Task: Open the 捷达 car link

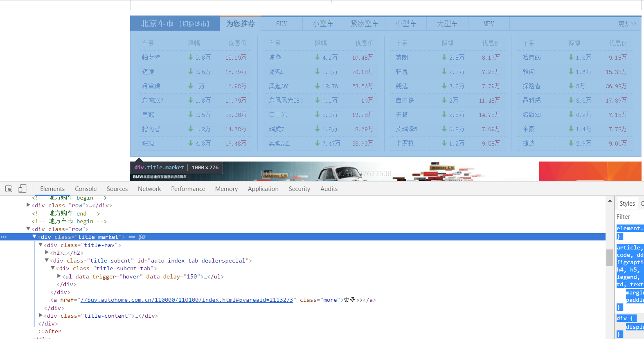Action: tap(529, 143)
